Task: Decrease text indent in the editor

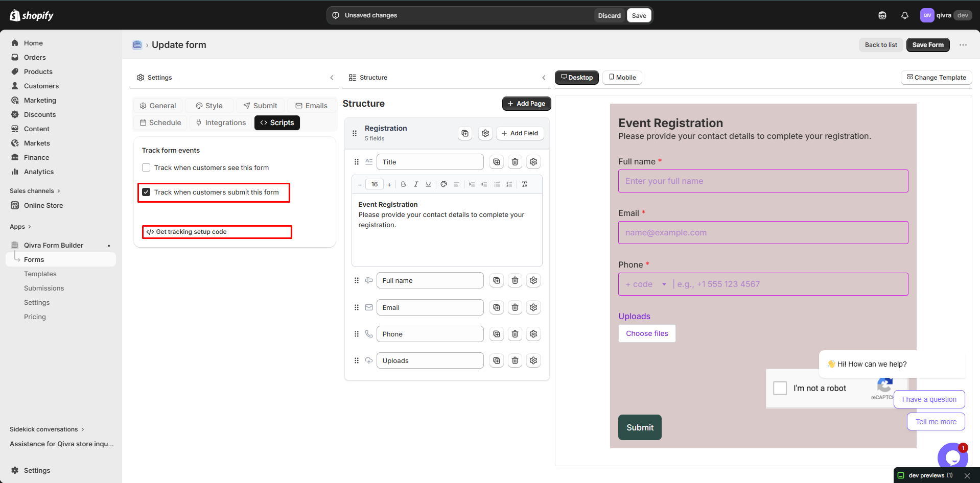Action: coord(484,184)
